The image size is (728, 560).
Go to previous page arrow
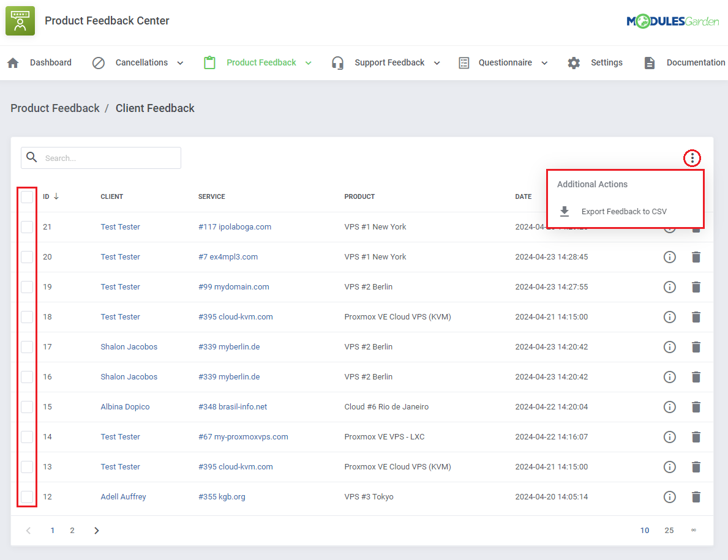[28, 530]
